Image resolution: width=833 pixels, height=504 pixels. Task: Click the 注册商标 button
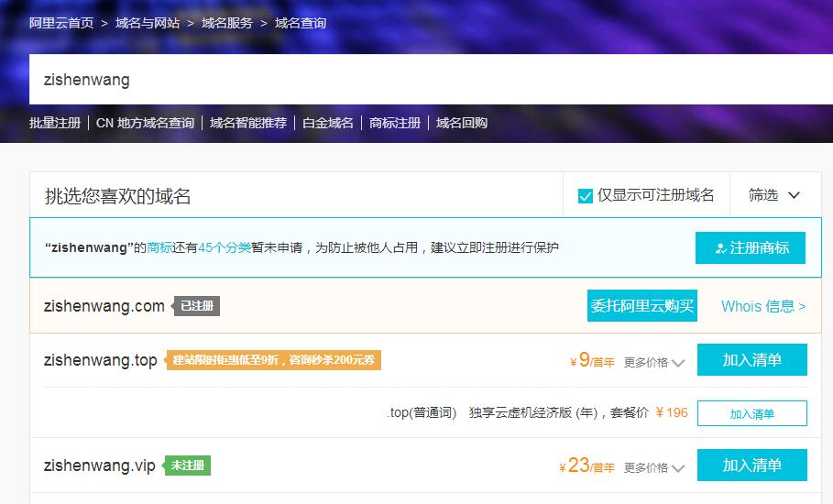pyautogui.click(x=751, y=247)
